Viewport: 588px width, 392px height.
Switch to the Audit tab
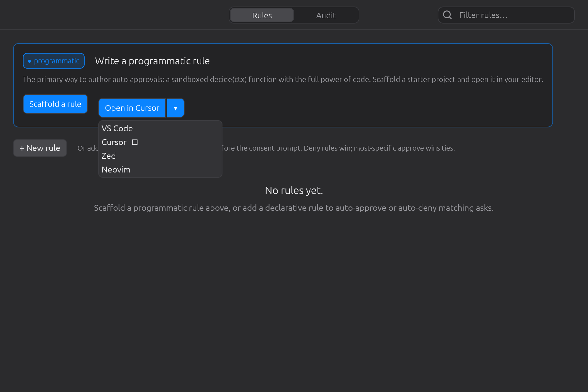[x=326, y=15]
